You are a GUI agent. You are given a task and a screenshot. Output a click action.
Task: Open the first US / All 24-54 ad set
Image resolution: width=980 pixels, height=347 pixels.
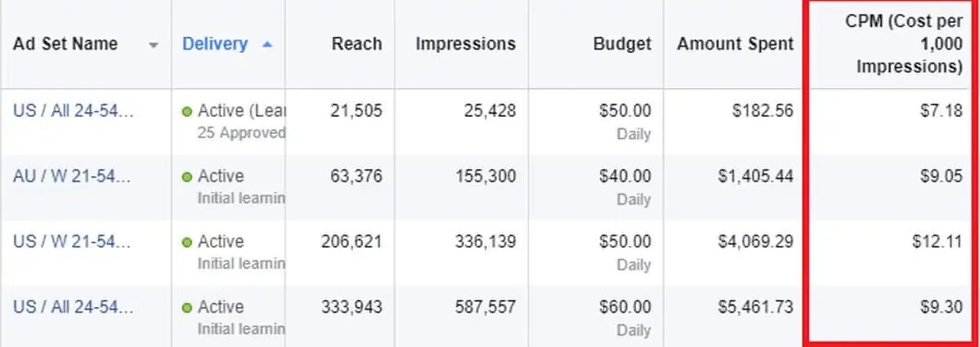(73, 110)
